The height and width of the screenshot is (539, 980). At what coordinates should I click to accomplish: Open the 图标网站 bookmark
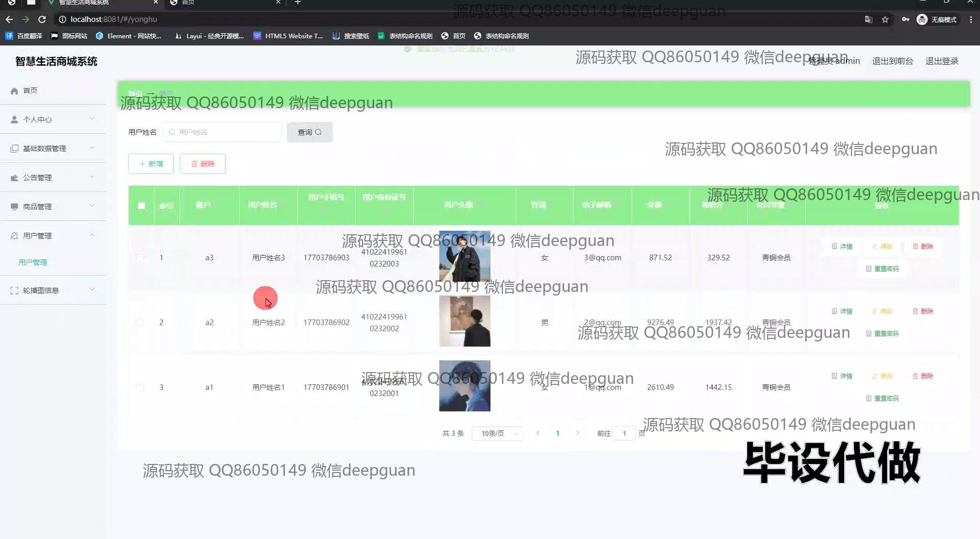(x=69, y=36)
